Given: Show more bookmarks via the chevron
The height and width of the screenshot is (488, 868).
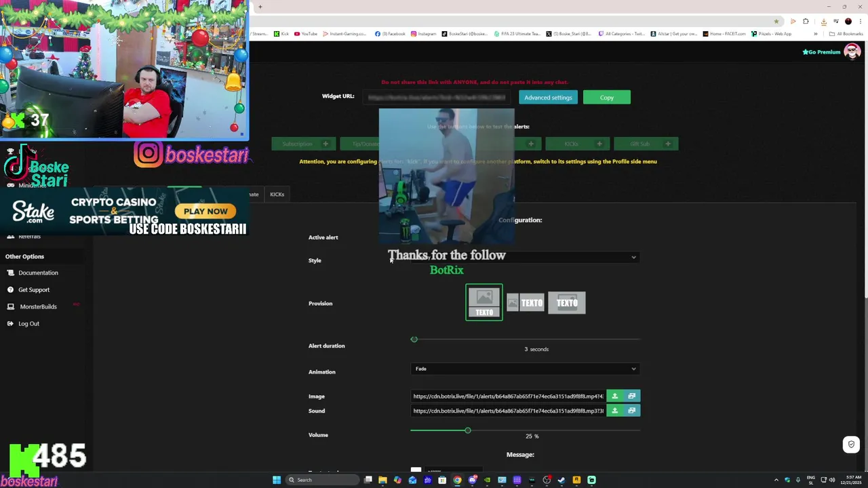Looking at the screenshot, I should [x=815, y=34].
